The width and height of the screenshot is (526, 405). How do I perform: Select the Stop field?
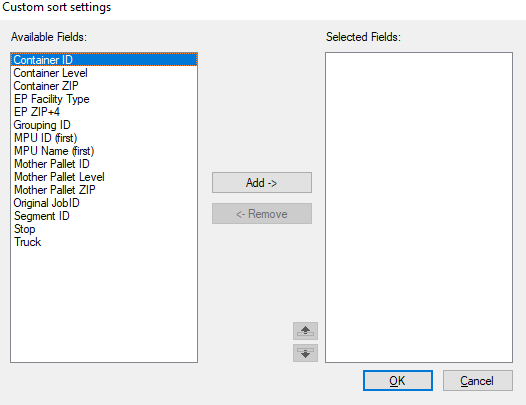tap(104, 229)
